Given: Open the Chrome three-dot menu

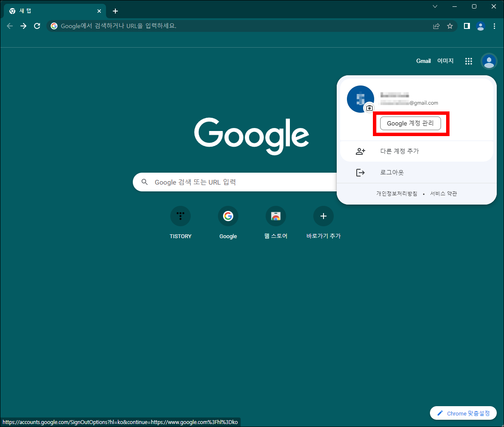Looking at the screenshot, I should 494,26.
